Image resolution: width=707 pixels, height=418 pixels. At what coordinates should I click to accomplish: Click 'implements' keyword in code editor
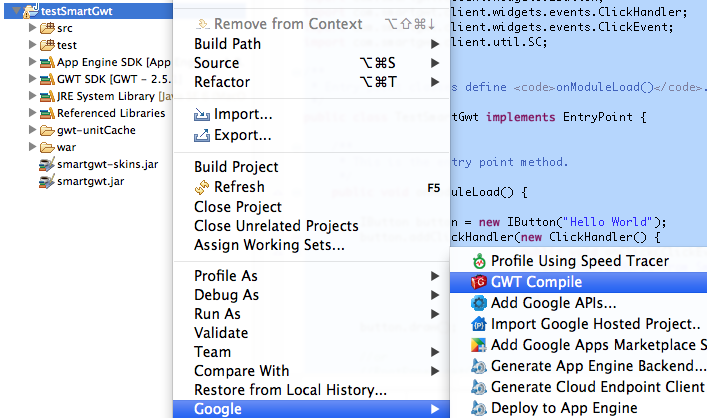(x=520, y=117)
